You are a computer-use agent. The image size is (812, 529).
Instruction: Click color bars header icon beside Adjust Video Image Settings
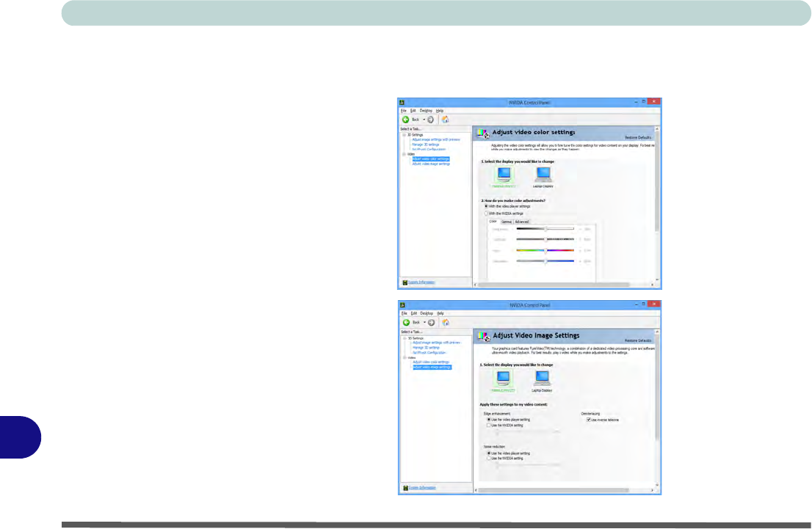click(x=485, y=337)
